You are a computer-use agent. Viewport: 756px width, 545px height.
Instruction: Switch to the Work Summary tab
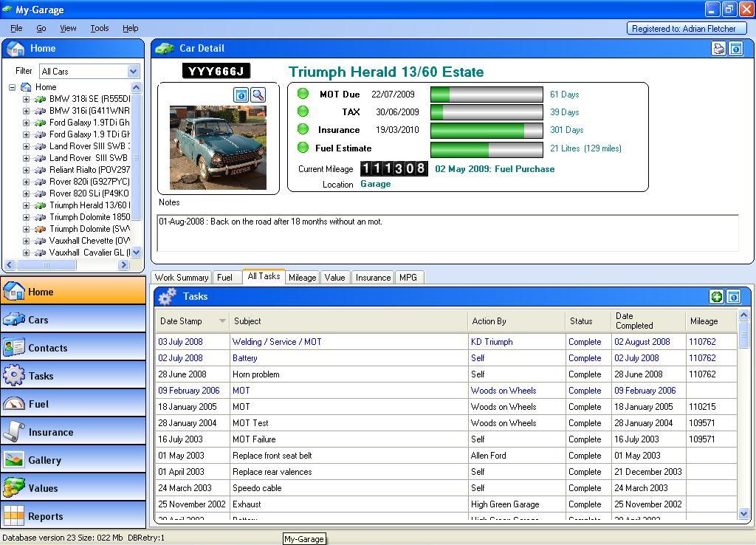tap(181, 278)
